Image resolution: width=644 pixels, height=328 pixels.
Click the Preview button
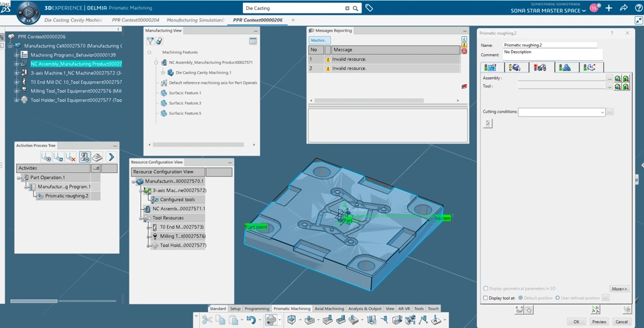tap(599, 322)
